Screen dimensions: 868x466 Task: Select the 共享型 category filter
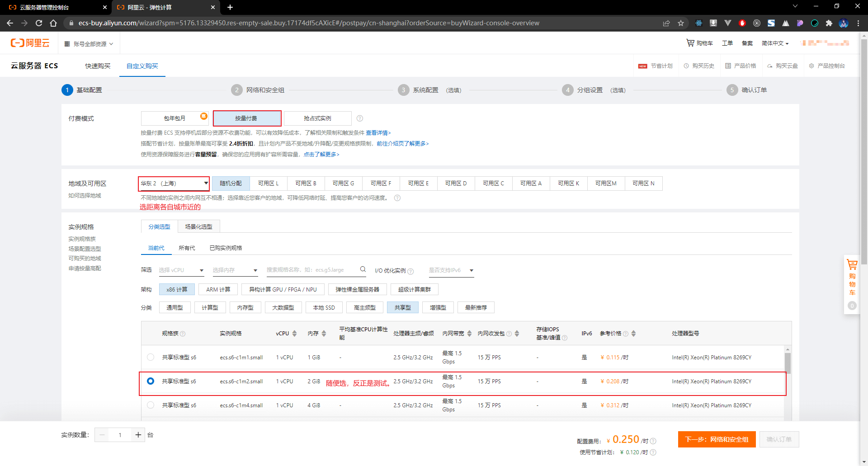point(402,307)
